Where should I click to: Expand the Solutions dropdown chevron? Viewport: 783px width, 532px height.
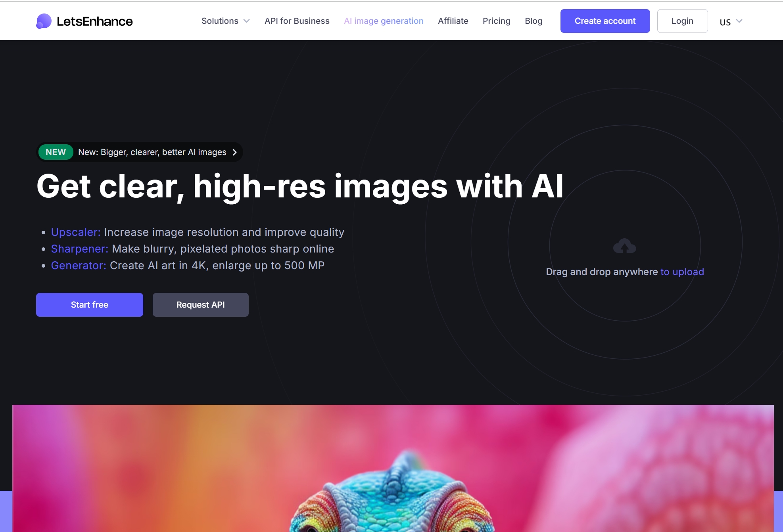[247, 21]
